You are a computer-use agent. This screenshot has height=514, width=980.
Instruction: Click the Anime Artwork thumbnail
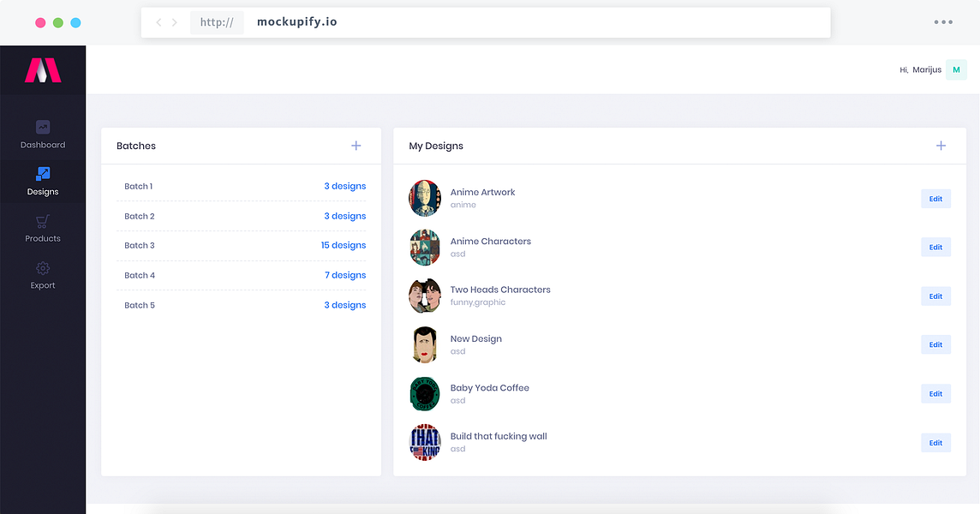tap(425, 198)
